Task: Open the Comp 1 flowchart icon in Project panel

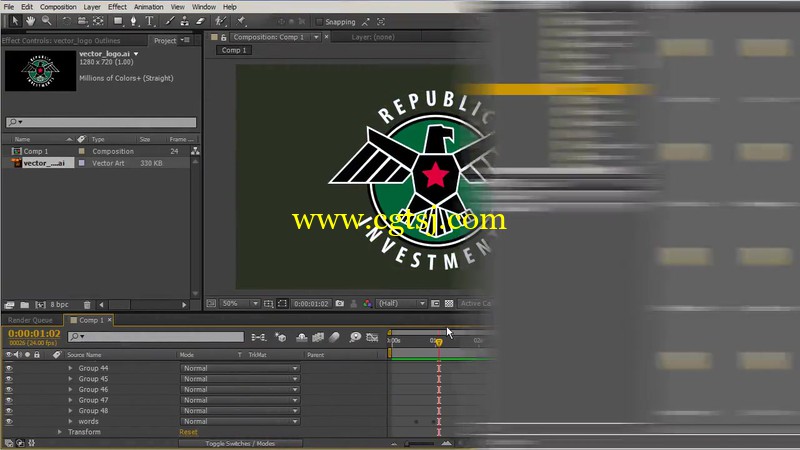Action: pyautogui.click(x=195, y=151)
